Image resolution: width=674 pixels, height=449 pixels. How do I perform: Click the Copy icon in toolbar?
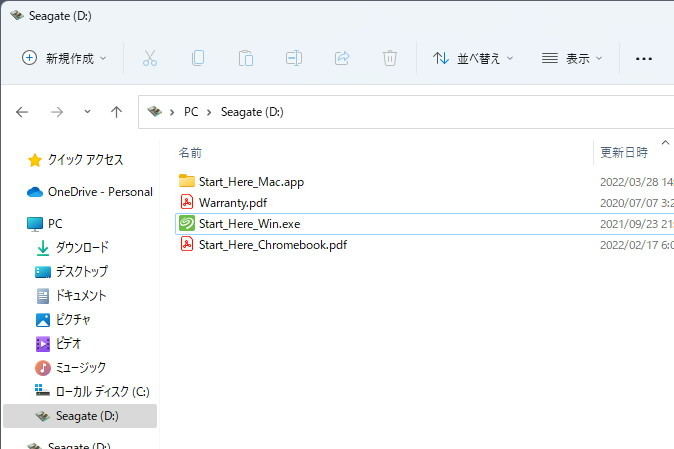coord(198,58)
